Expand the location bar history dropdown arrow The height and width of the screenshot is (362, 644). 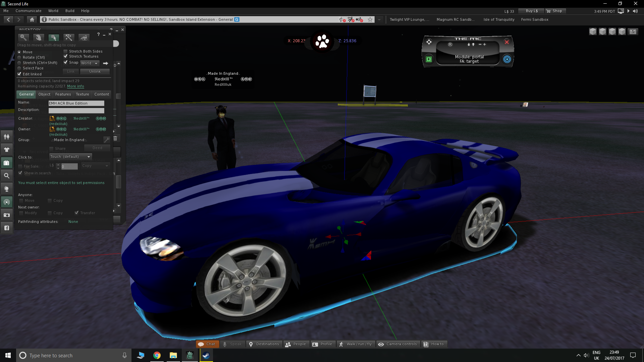pos(379,19)
